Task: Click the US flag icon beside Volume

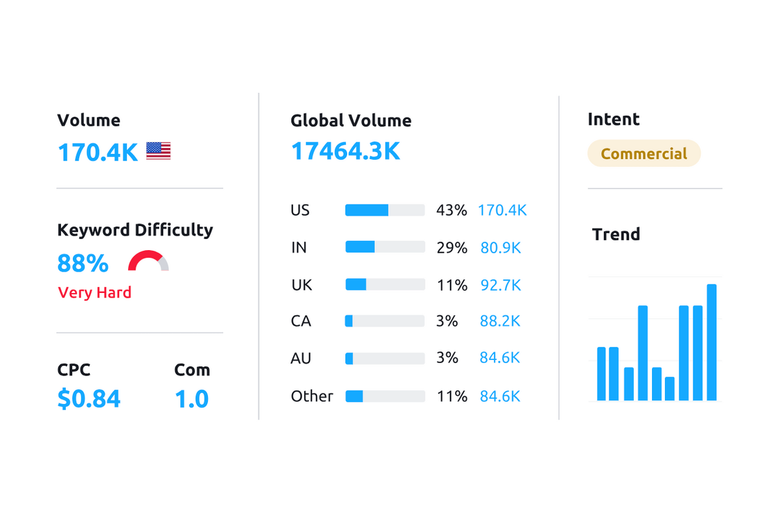Action: point(158,151)
